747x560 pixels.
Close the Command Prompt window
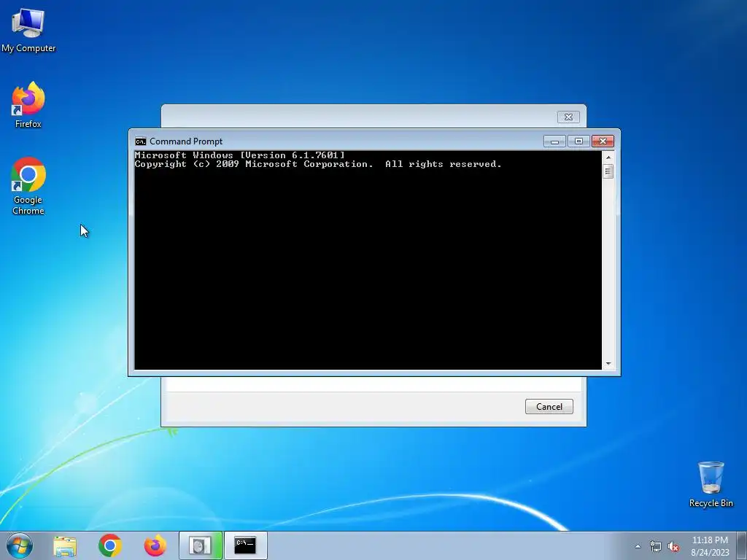tap(603, 141)
